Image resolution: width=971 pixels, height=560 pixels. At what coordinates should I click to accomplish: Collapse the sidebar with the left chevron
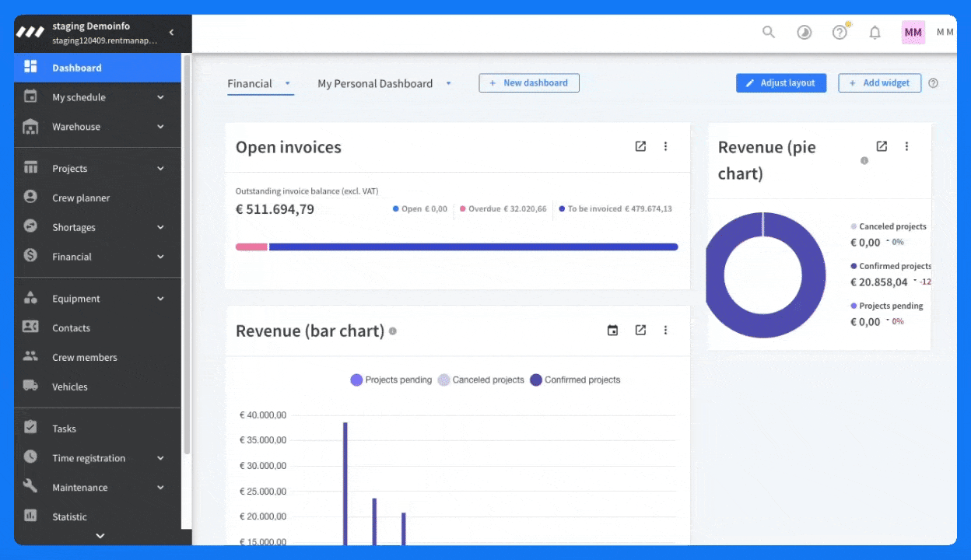[171, 33]
